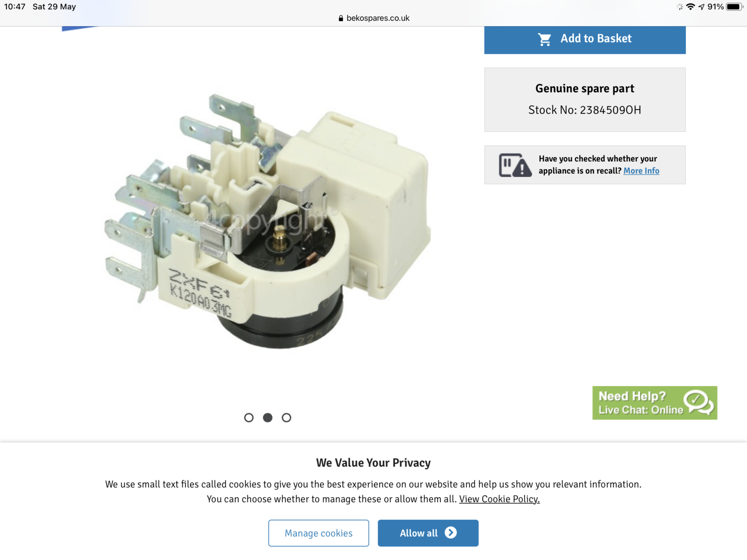Click the shopping cart icon on Add to Basket
The height and width of the screenshot is (560, 747).
pyautogui.click(x=544, y=39)
